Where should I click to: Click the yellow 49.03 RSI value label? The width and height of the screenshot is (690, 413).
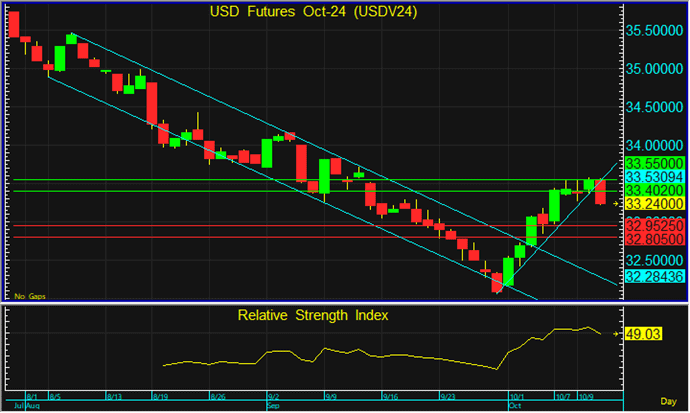pyautogui.click(x=646, y=334)
